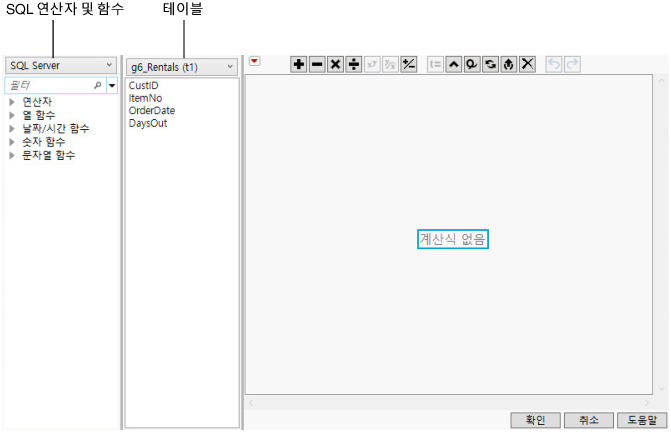The width and height of the screenshot is (671, 432).
Task: Select the CustID column
Action: (143, 86)
